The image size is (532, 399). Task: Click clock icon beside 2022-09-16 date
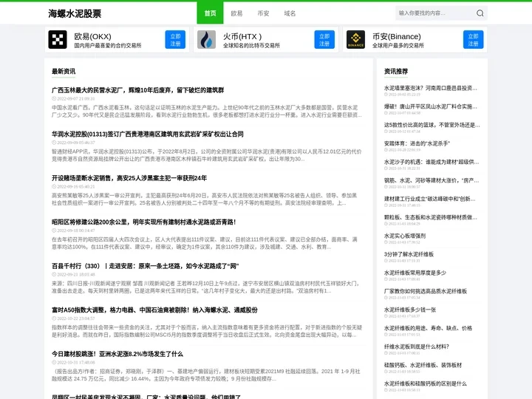[54, 187]
